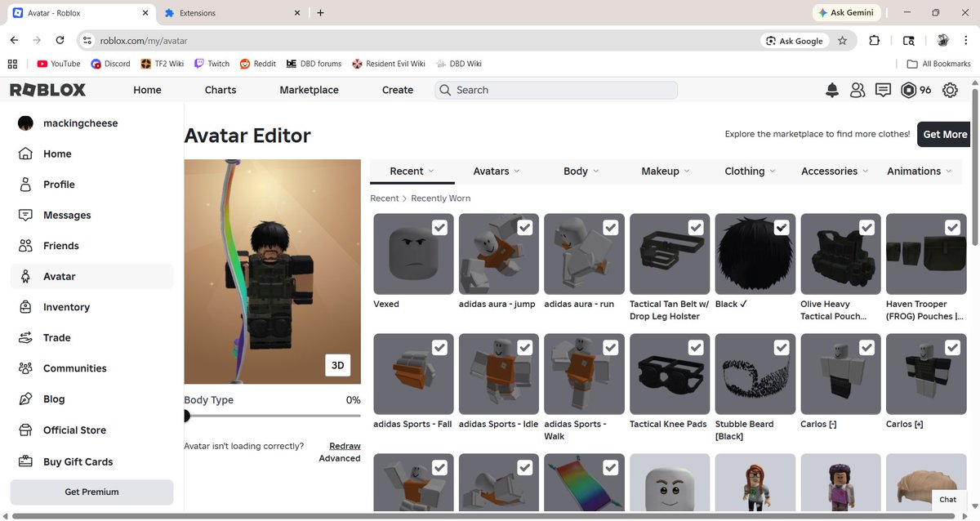Expand the Clothing dropdown tab

(x=751, y=171)
